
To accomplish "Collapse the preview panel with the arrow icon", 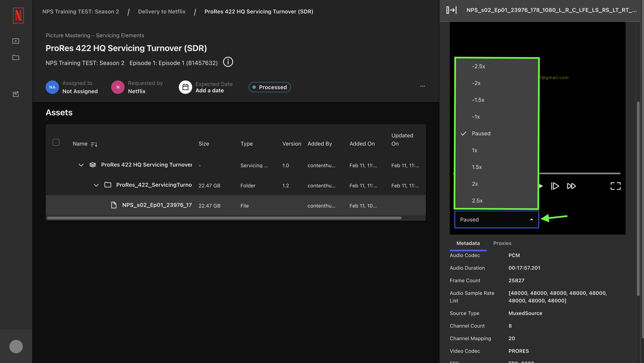I will 451,10.
